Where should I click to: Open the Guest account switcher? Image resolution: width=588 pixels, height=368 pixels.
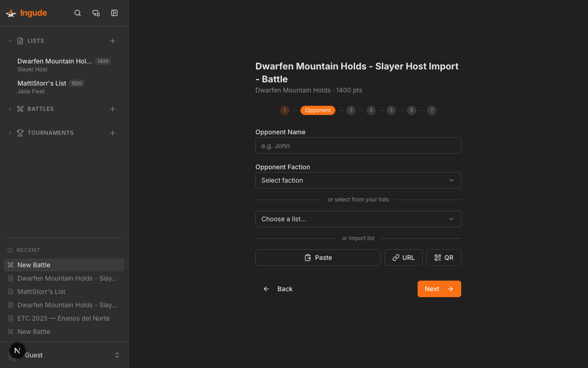117,355
